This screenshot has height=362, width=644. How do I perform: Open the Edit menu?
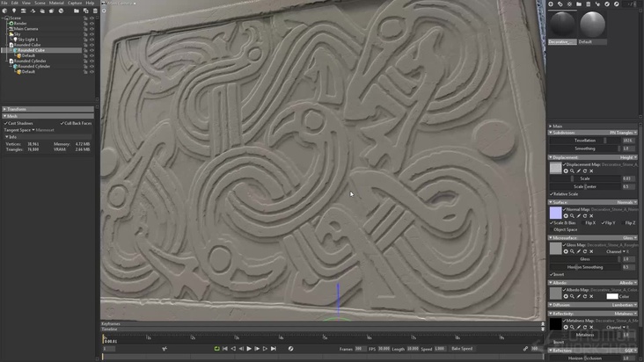point(15,3)
